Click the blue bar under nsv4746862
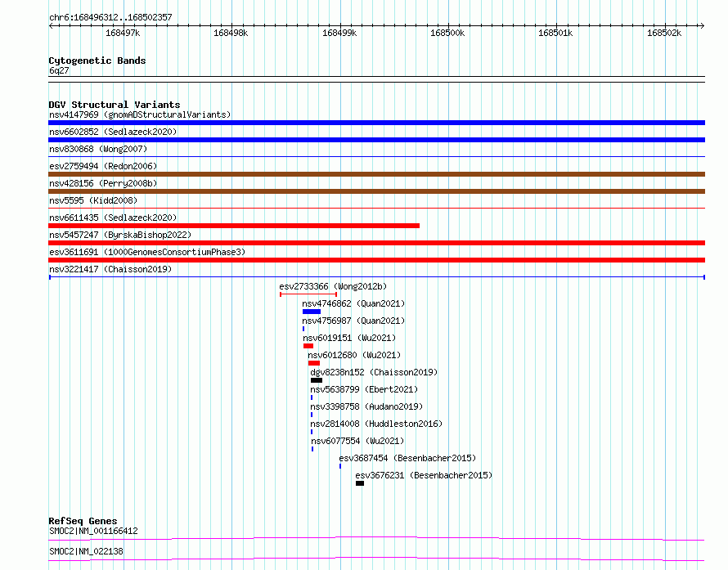 (312, 312)
